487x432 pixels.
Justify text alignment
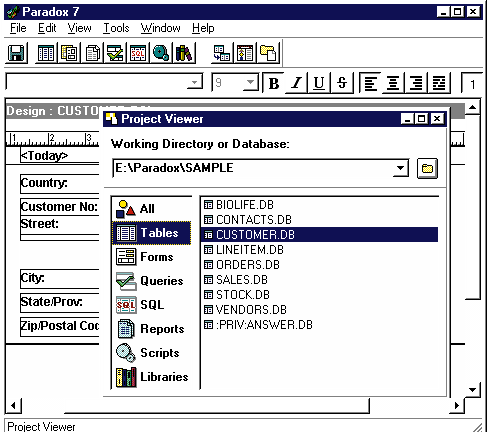pyautogui.click(x=439, y=83)
